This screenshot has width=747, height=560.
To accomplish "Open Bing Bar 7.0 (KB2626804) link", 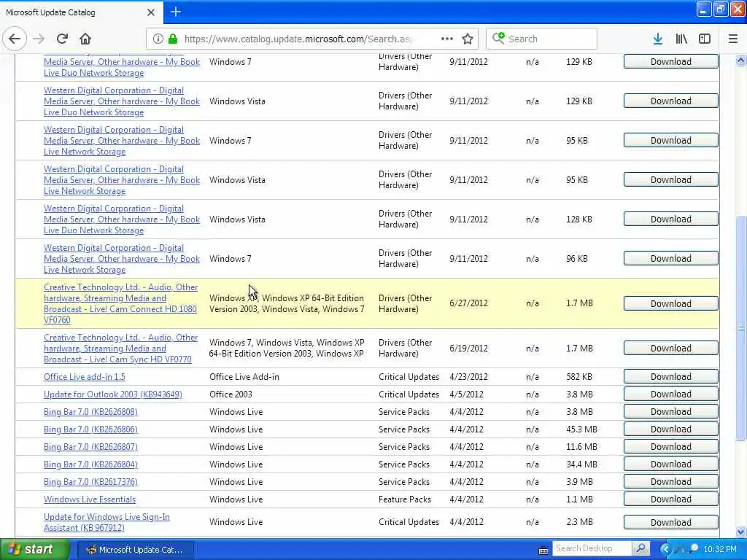I will tap(90, 464).
